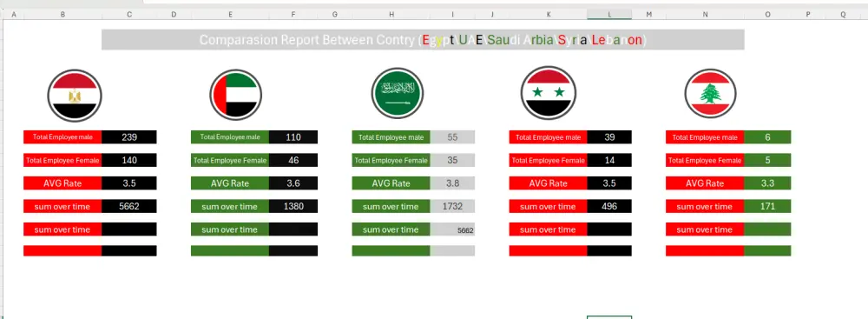The height and width of the screenshot is (319, 868).
Task: Click sum over time label beside 171
Action: 705,206
